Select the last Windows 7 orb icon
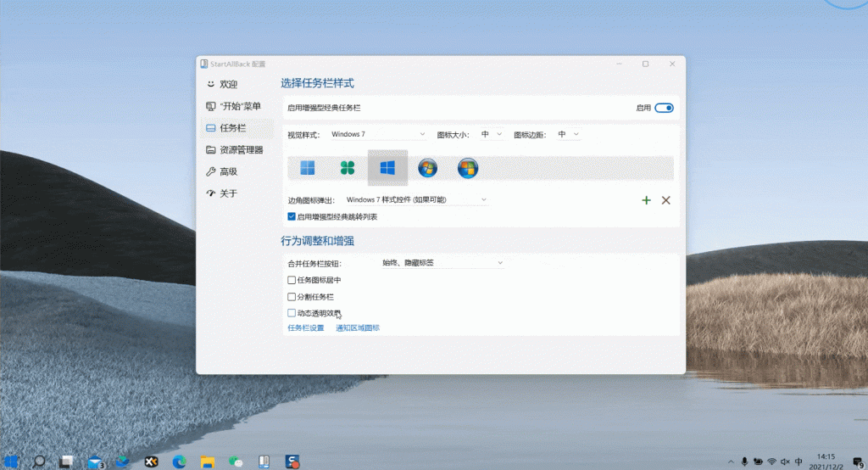Screen dimensions: 868x470 [467, 168]
